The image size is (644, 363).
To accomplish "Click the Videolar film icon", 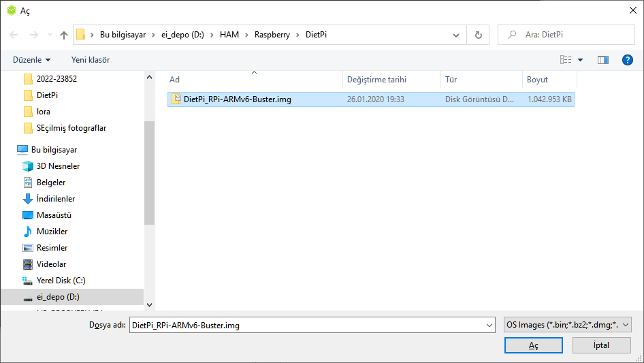I will click(28, 264).
